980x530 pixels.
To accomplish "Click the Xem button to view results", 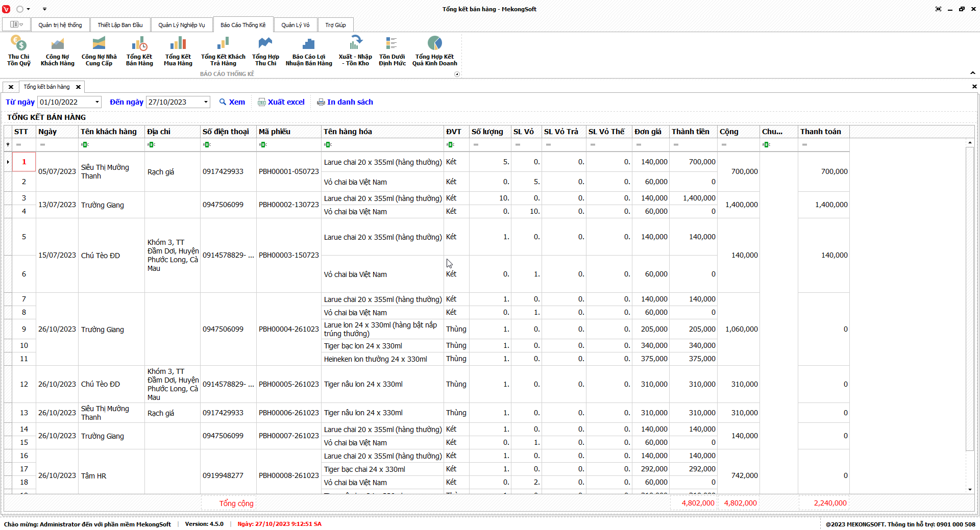I will coord(232,102).
